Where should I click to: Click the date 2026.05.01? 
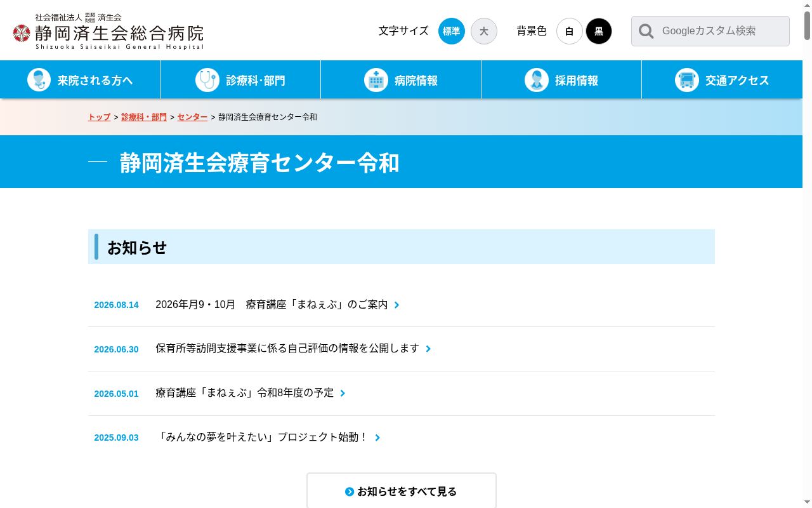pyautogui.click(x=116, y=394)
